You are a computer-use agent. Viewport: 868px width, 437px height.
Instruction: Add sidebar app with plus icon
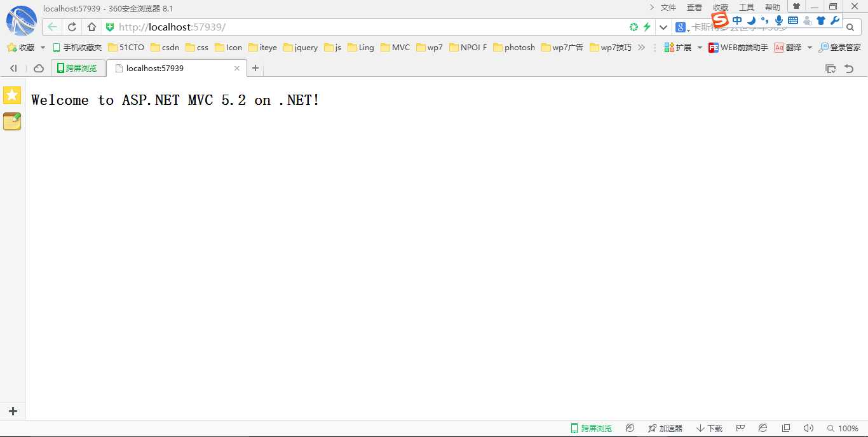click(13, 411)
